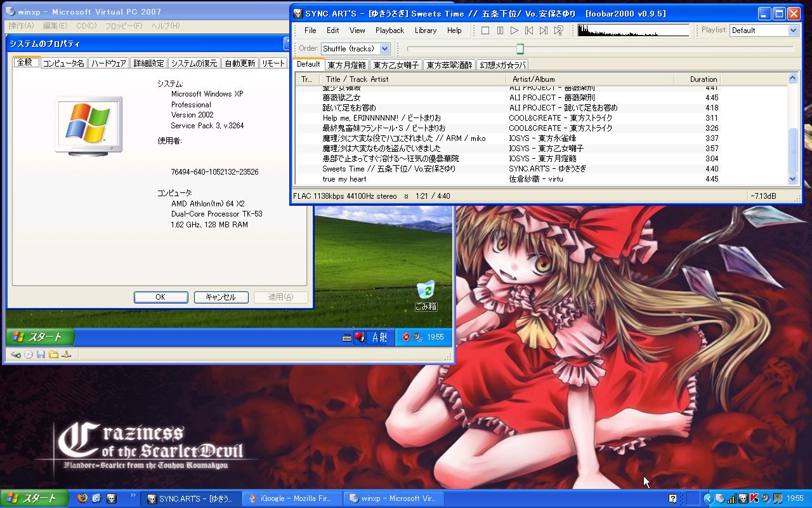This screenshot has width=812, height=508.
Task: Switch to the 東方萃翠酒酔 playlist tab
Action: point(449,65)
